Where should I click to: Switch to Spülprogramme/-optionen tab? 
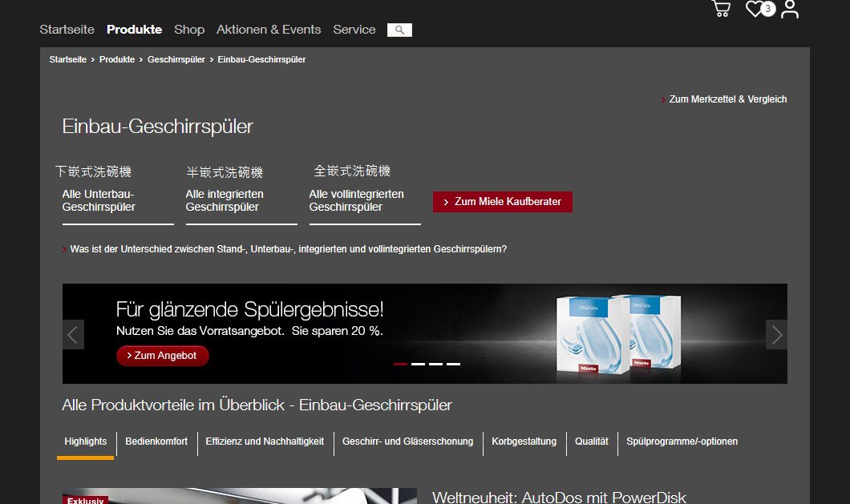tap(682, 442)
